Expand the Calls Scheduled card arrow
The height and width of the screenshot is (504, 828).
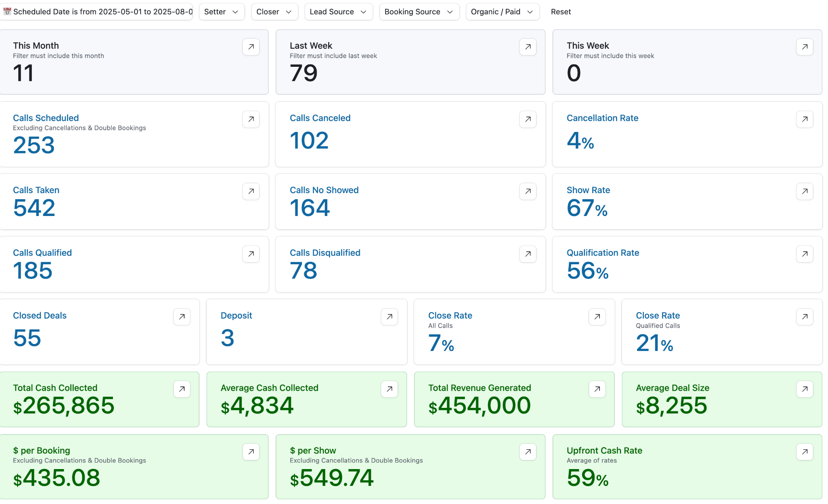pos(251,119)
